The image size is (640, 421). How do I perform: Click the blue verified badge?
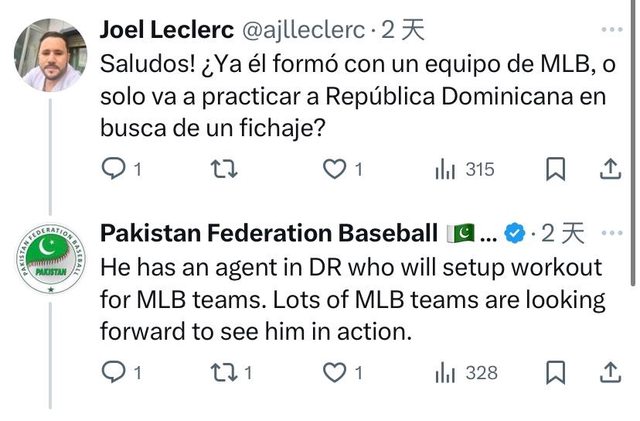pos(515,234)
